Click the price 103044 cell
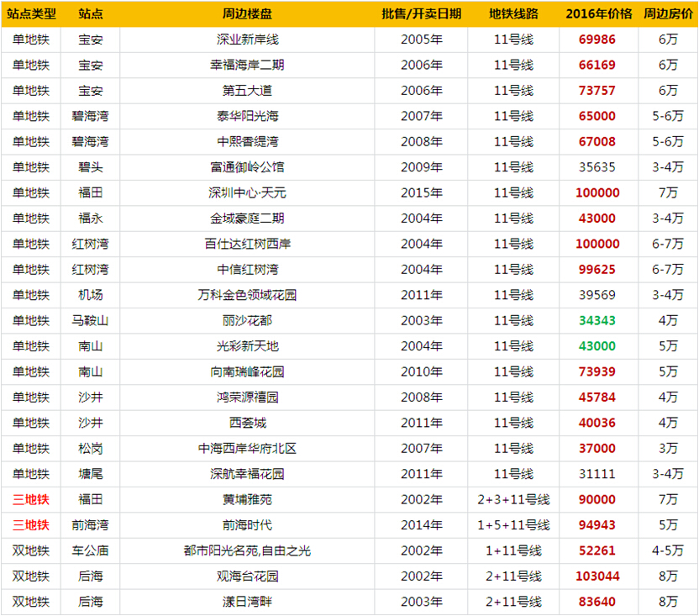Screen dimensions: 699x616 coord(597,577)
